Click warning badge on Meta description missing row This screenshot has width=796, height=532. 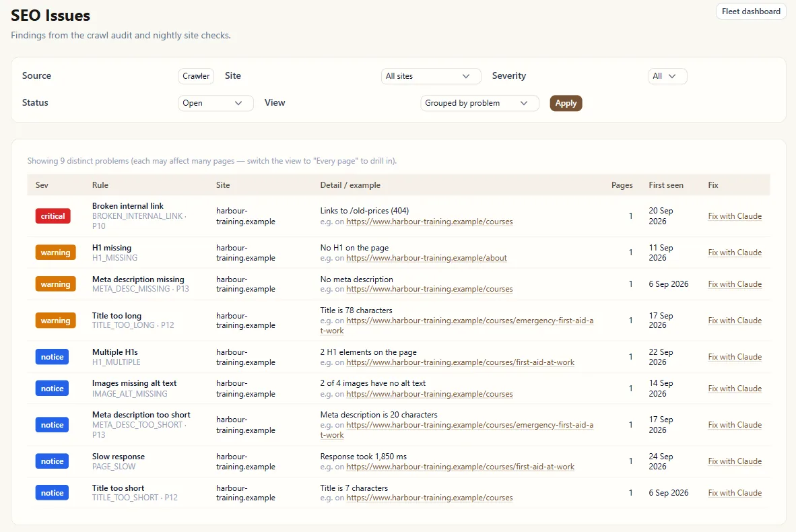(x=55, y=284)
